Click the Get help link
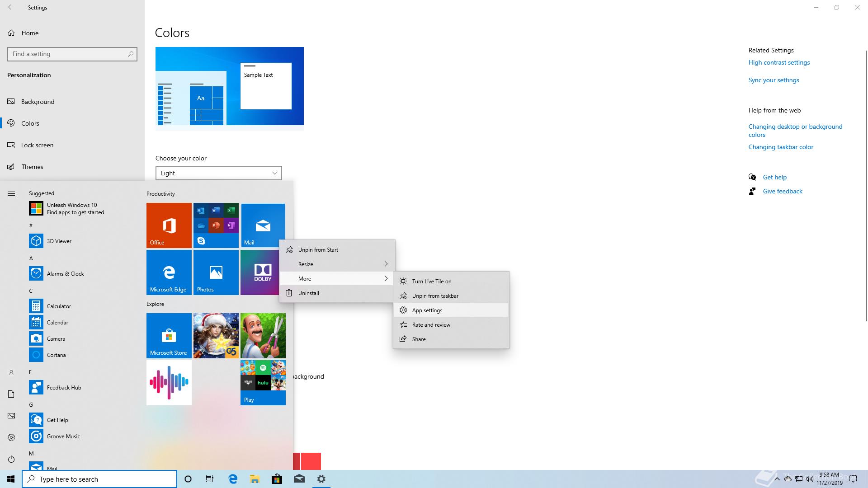The height and width of the screenshot is (488, 868). tap(774, 177)
